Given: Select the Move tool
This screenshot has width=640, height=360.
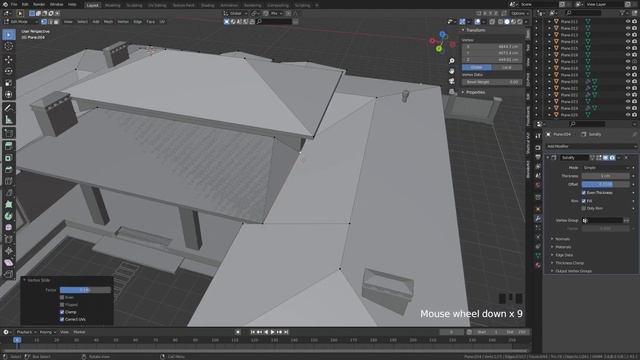Looking at the screenshot, I should point(9,60).
